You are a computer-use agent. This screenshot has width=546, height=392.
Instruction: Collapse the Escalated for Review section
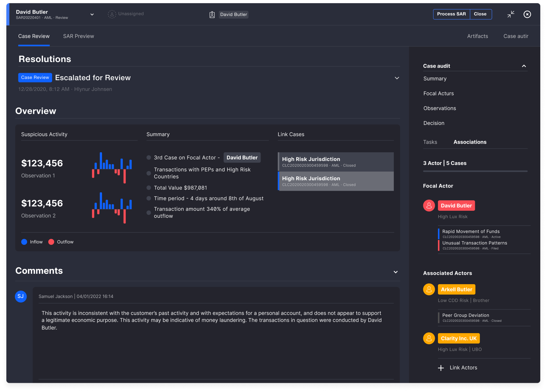click(x=396, y=78)
